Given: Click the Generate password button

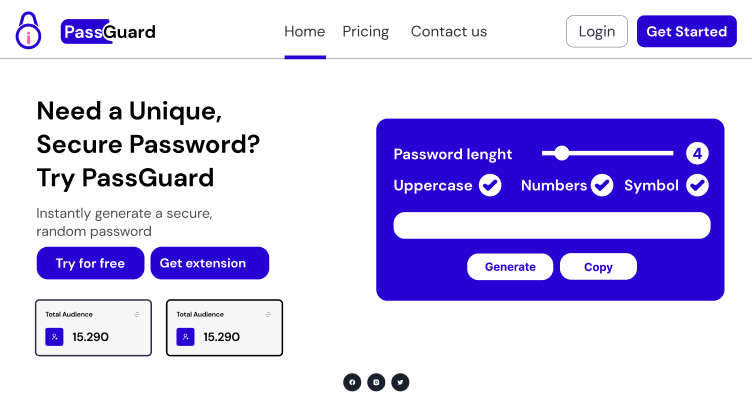Looking at the screenshot, I should coord(510,267).
